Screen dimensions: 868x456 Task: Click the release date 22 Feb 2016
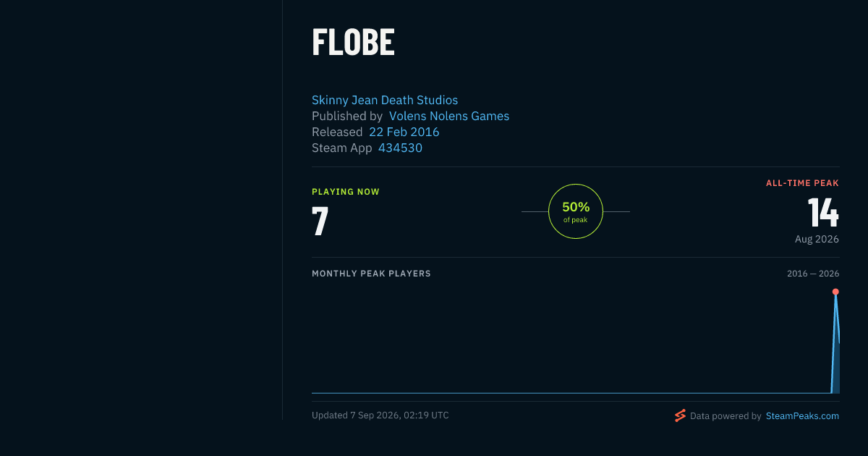pos(404,132)
